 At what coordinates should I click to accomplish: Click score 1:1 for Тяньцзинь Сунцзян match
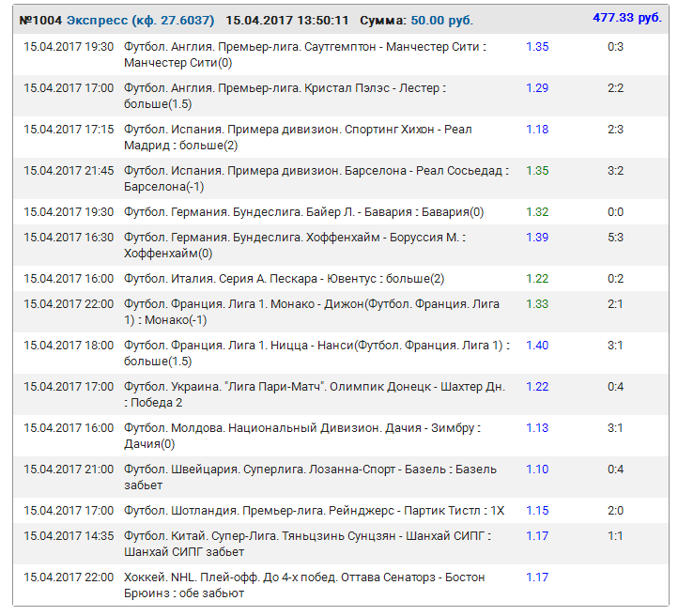(615, 536)
